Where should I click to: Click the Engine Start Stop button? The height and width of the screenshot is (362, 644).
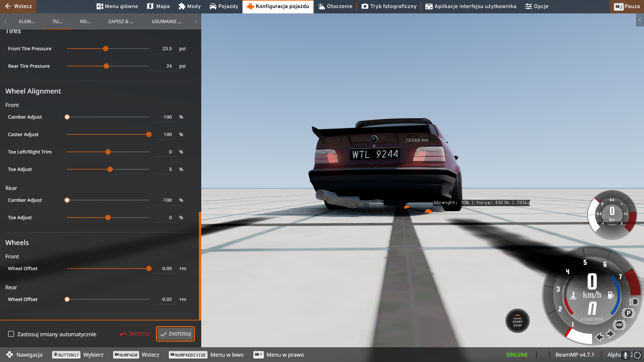pos(518,321)
